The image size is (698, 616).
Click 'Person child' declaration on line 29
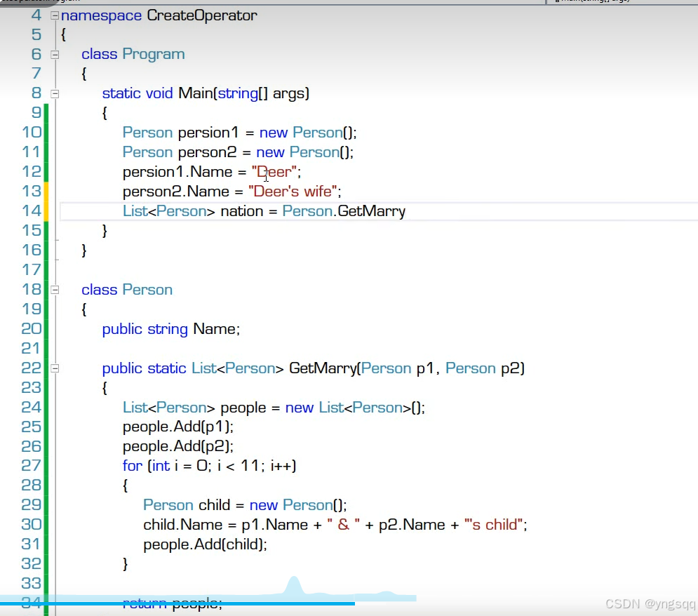[x=187, y=505]
